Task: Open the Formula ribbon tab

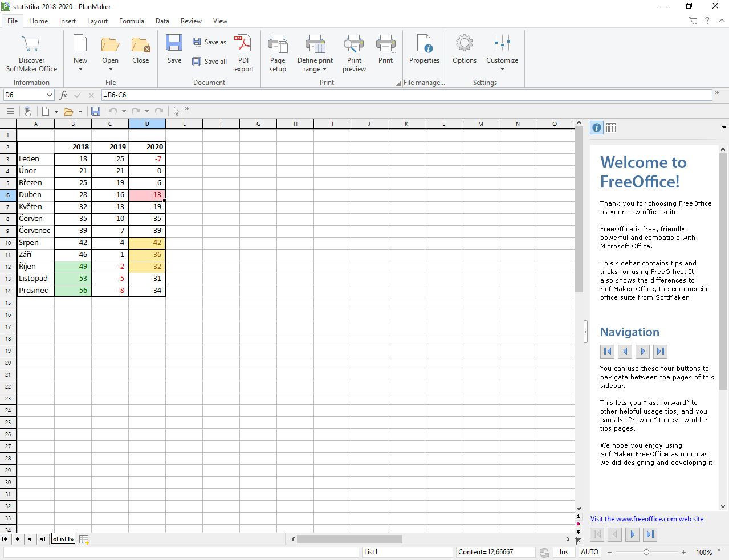Action: coord(131,21)
